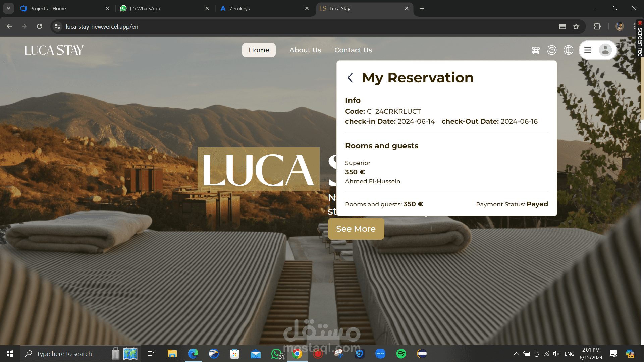
Task: Open the About Us nav link
Action: (305, 50)
